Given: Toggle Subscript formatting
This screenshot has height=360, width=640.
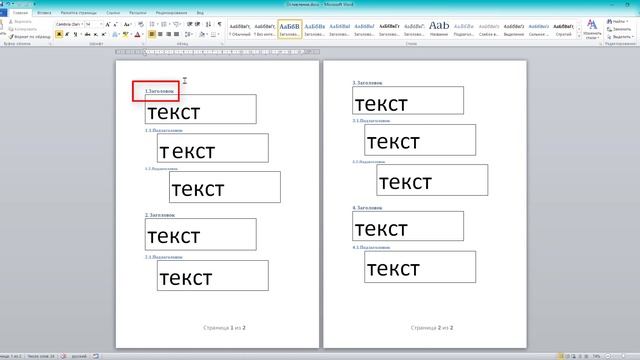Looking at the screenshot, I should (x=96, y=35).
